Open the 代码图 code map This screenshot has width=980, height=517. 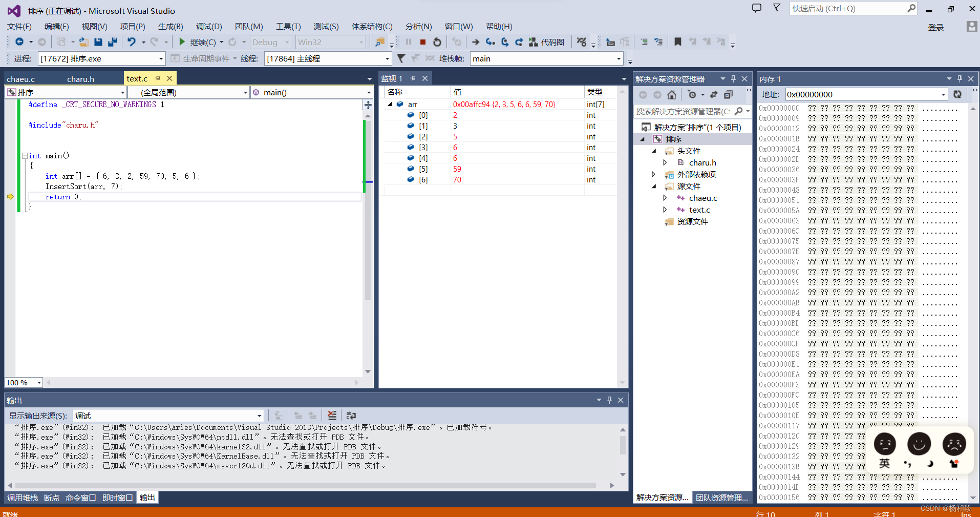[x=546, y=42]
